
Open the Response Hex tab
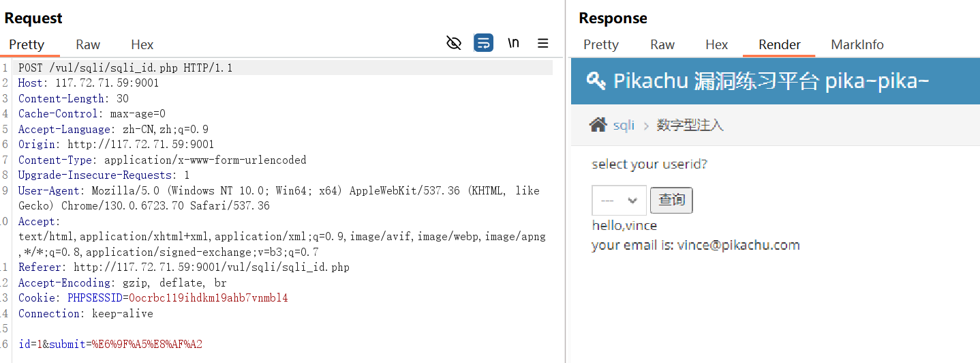pyautogui.click(x=717, y=44)
